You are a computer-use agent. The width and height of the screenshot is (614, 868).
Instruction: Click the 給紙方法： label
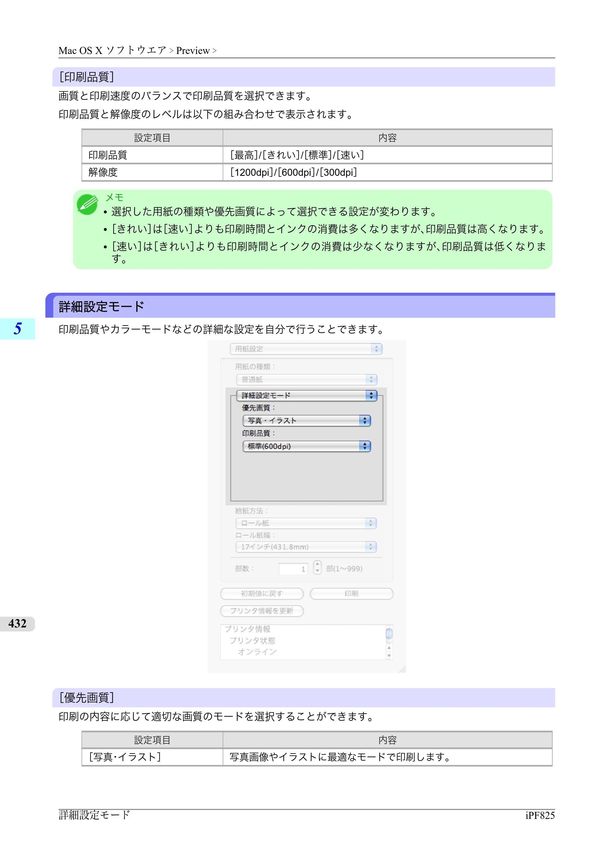click(251, 511)
